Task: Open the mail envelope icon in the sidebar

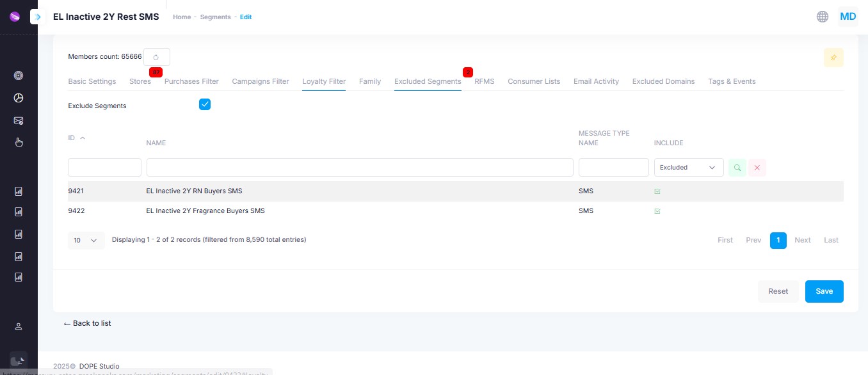Action: click(19, 120)
